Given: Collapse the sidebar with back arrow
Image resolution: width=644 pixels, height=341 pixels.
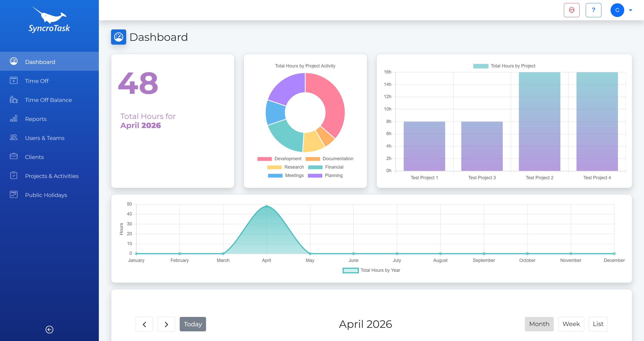Looking at the screenshot, I should coord(49,330).
